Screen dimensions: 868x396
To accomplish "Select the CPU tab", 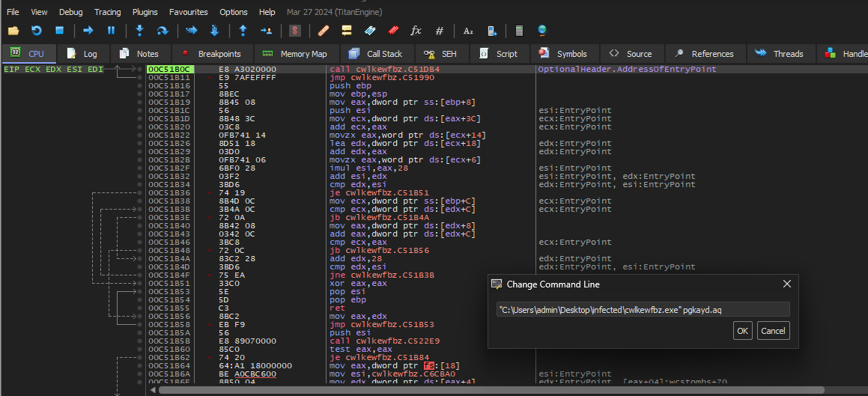I will 28,54.
